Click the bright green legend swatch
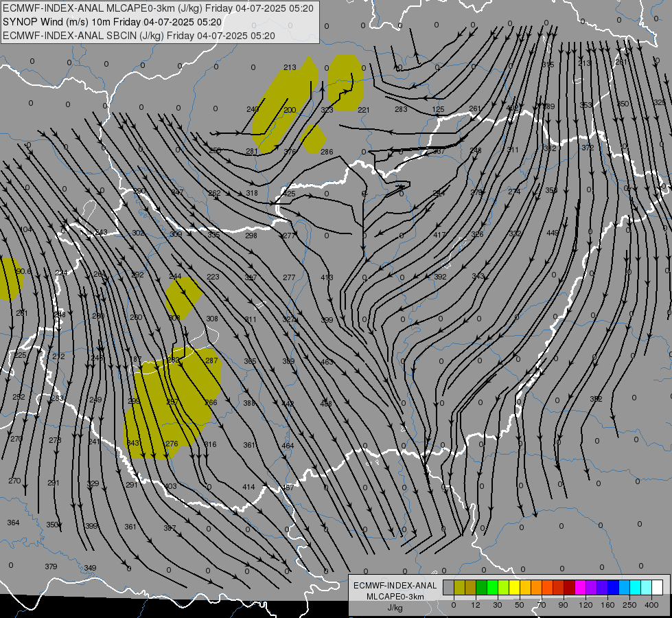The image size is (672, 618). (x=492, y=587)
